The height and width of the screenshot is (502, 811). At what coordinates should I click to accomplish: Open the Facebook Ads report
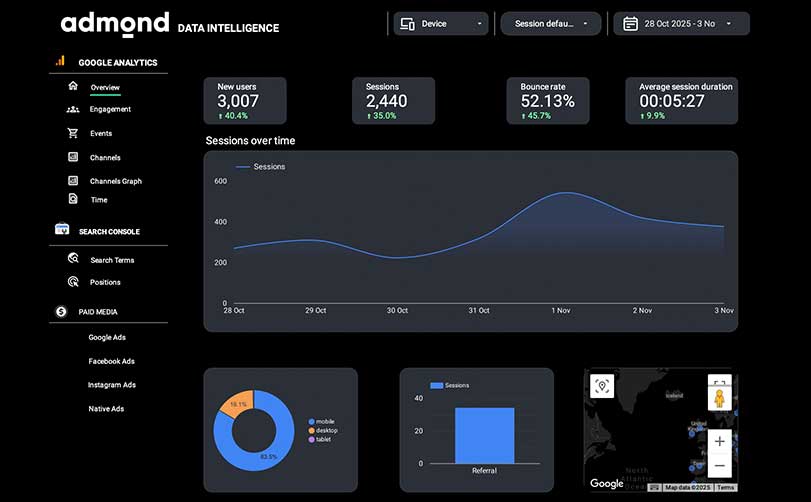point(111,361)
